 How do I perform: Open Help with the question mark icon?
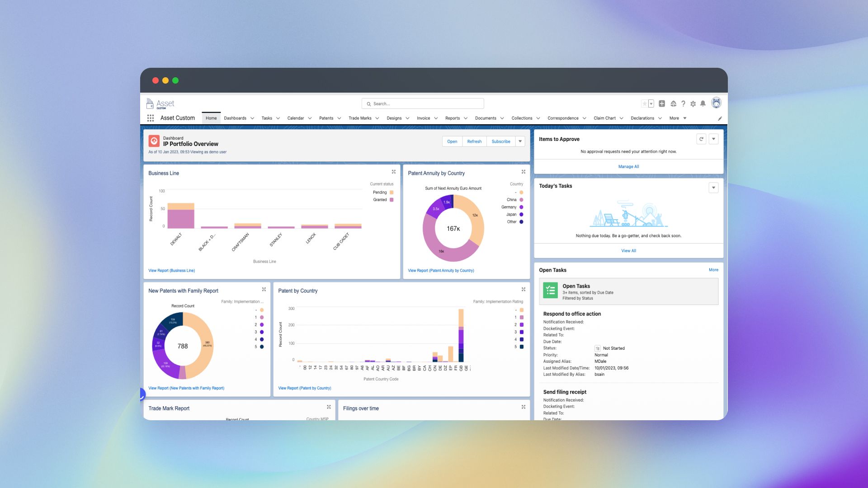pos(683,103)
